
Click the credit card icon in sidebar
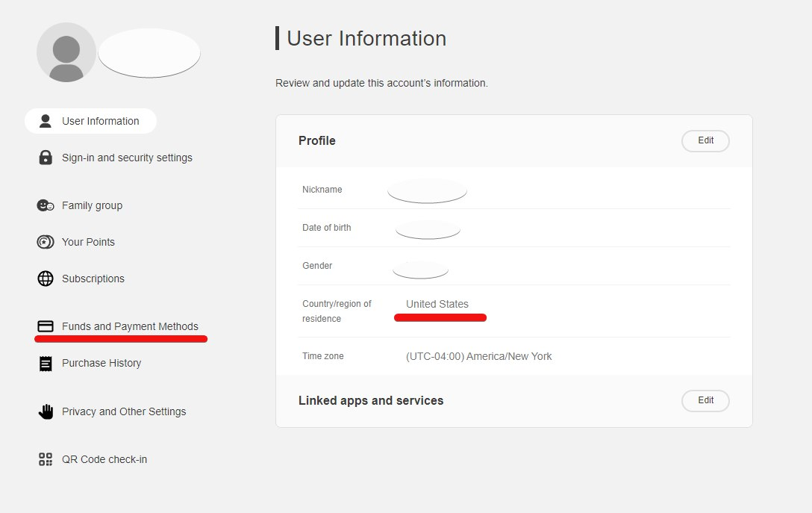46,326
